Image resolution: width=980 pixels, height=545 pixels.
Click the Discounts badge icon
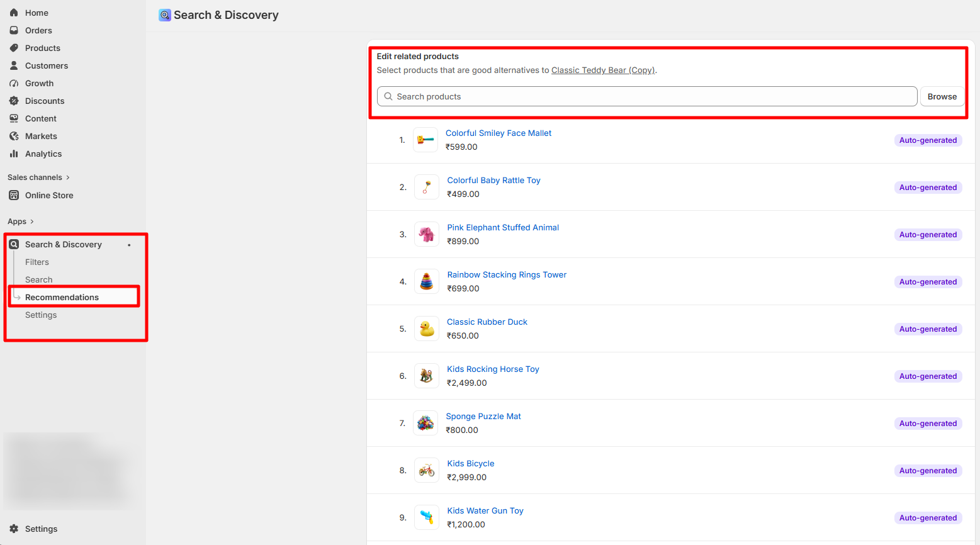coord(14,101)
